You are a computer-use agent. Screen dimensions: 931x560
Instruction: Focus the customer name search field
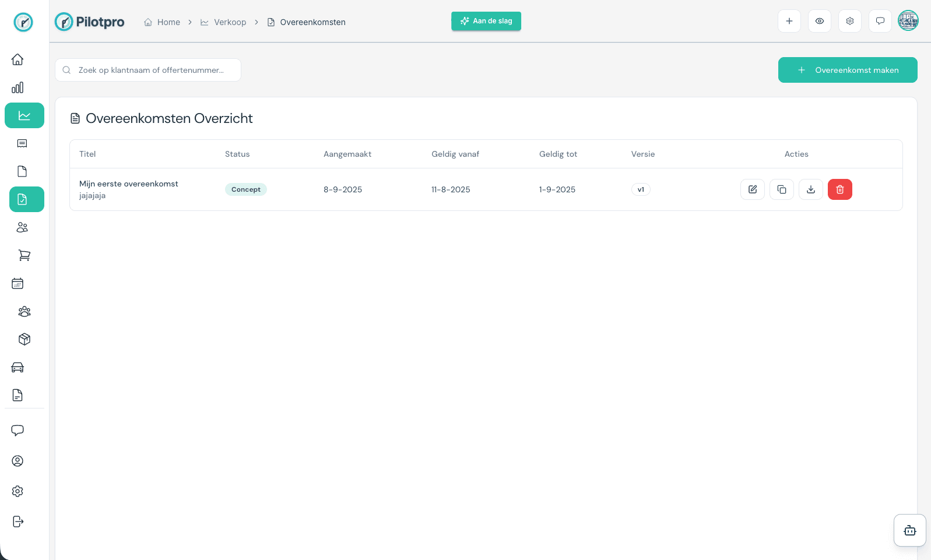tap(152, 70)
